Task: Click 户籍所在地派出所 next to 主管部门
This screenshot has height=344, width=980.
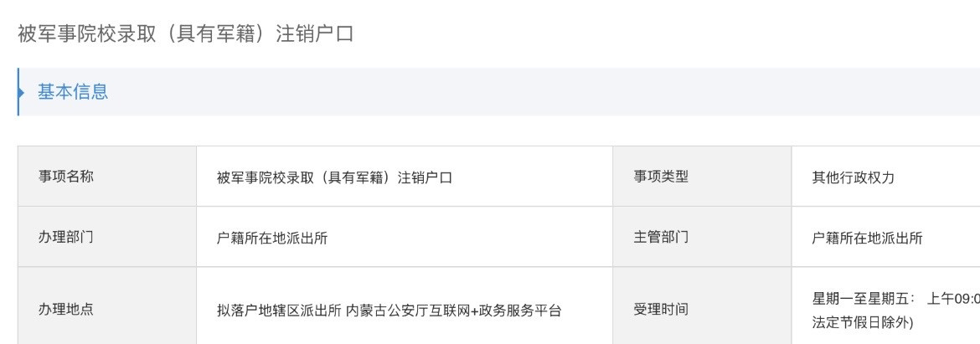Action: (867, 238)
